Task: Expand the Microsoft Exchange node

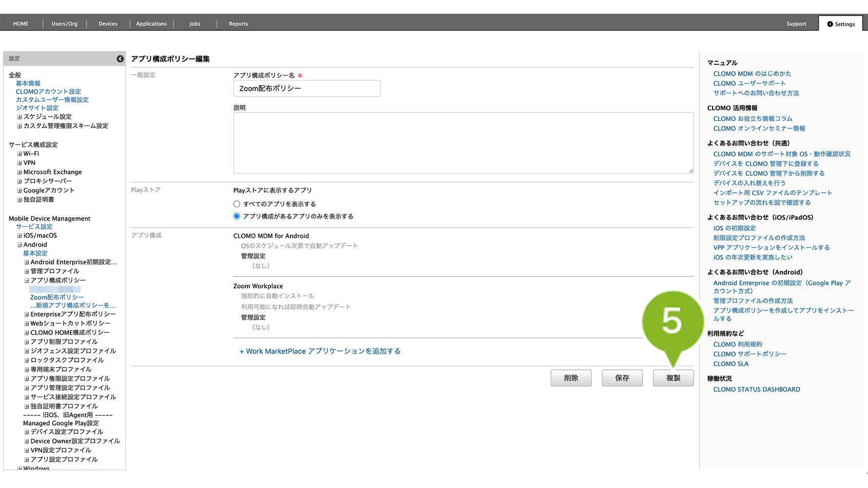Action: [20, 172]
